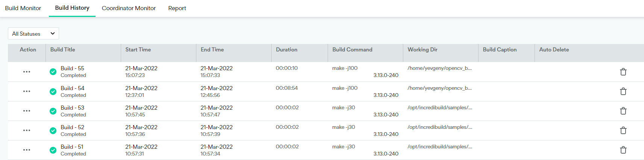Select the Build History tab
This screenshot has height=160, width=644.
tap(72, 8)
